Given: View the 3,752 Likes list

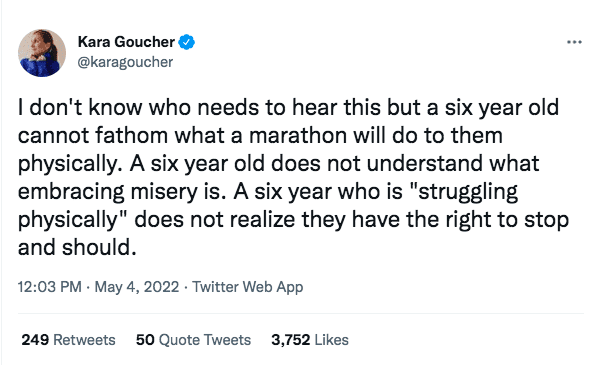Looking at the screenshot, I should pyautogui.click(x=310, y=340).
